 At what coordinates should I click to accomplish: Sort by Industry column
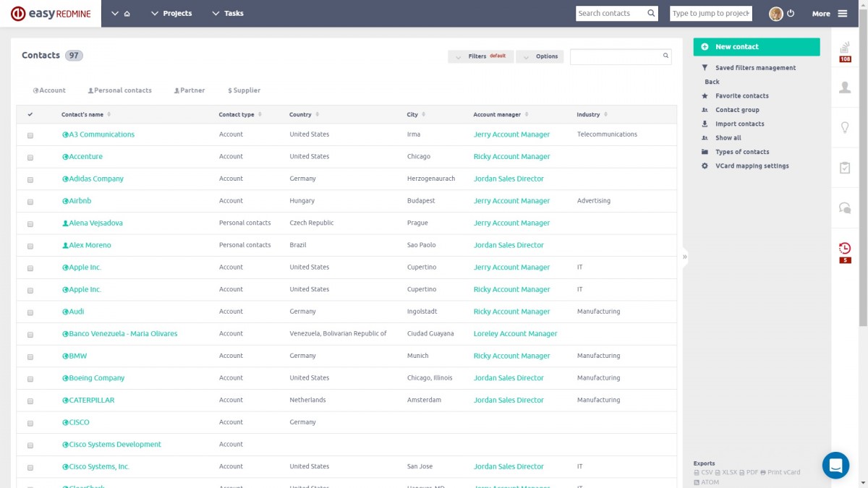coord(592,114)
